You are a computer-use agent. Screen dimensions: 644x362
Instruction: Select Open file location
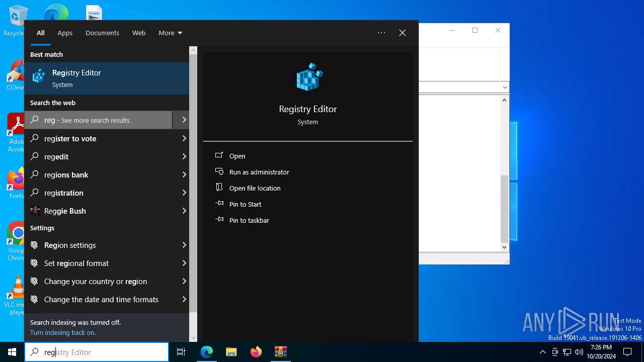coord(255,188)
